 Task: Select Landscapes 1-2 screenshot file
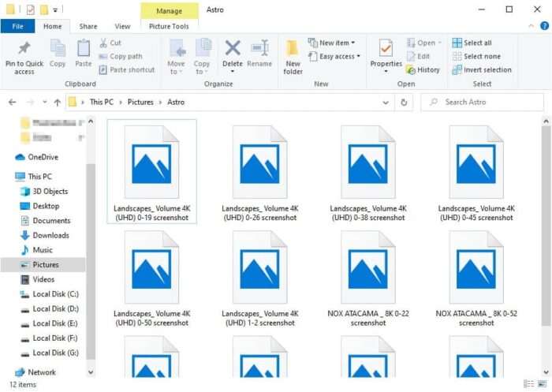coord(259,278)
